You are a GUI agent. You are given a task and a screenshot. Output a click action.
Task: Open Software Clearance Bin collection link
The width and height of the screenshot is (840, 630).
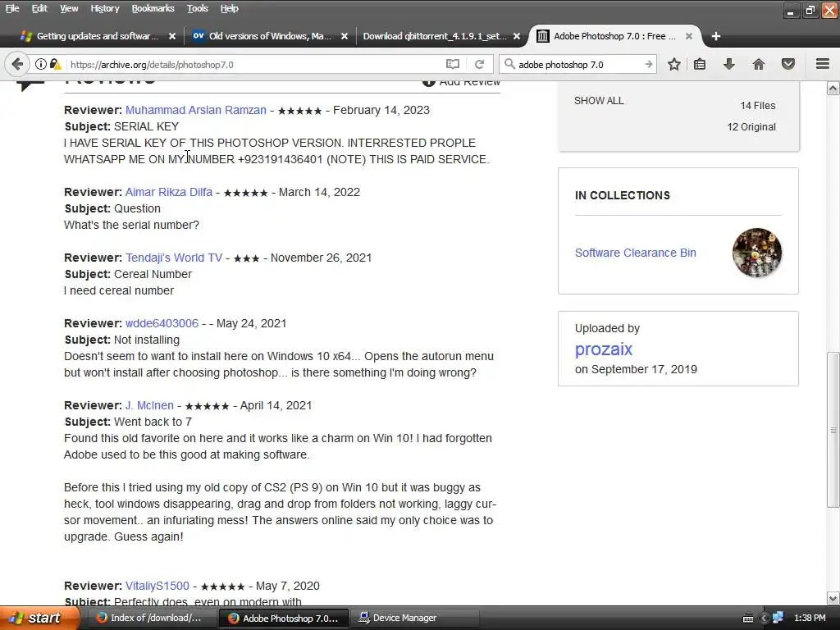coord(636,253)
